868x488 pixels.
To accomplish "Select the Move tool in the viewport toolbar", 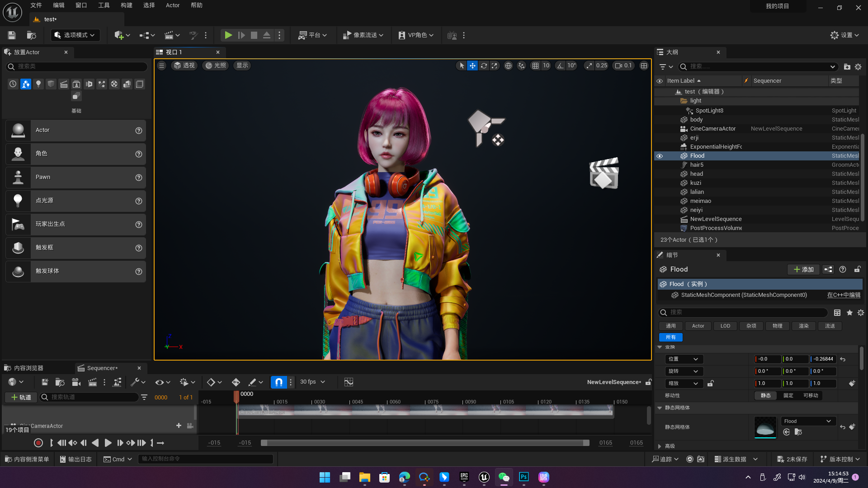I will point(472,66).
